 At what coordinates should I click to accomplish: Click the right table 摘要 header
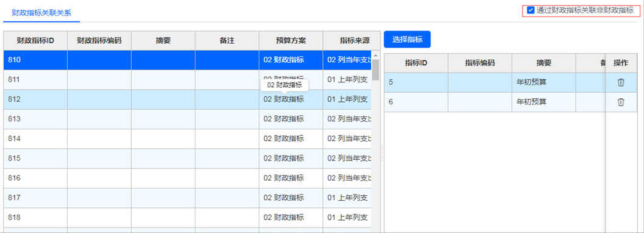point(544,63)
